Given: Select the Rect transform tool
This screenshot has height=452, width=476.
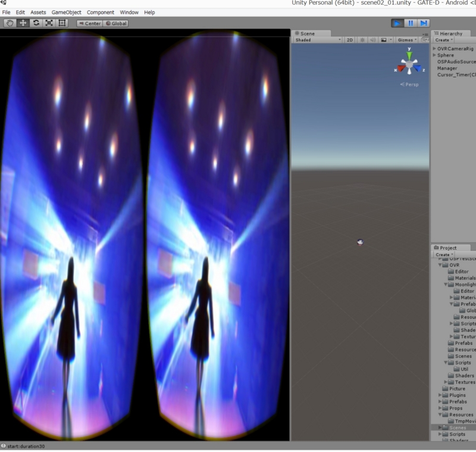Looking at the screenshot, I should 62,23.
